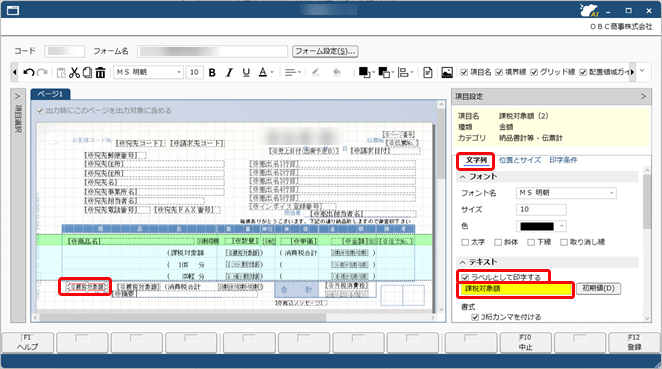
Task: Click the 初期値(D) button
Action: pyautogui.click(x=598, y=289)
